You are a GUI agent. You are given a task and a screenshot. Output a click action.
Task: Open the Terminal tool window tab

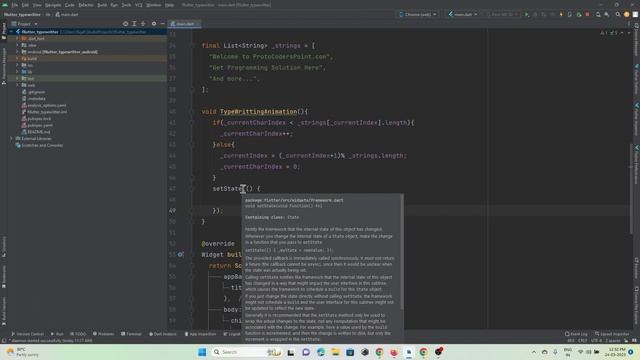coord(131,334)
